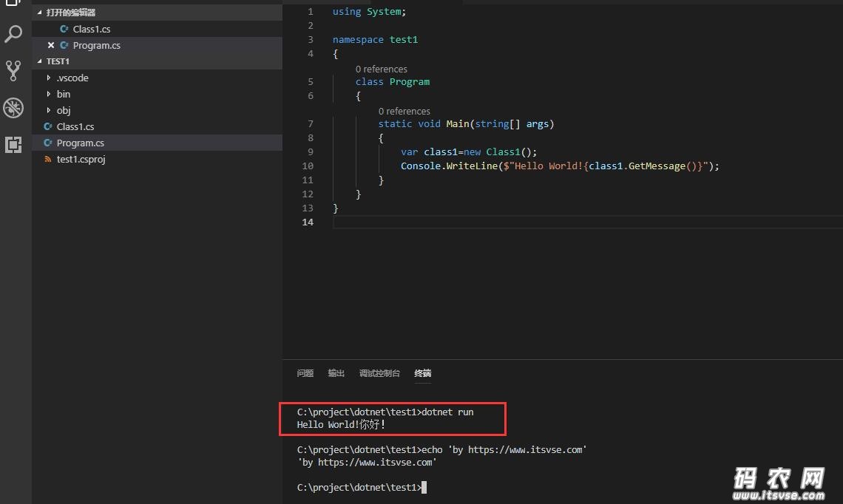This screenshot has height=504, width=843.
Task: Open the Extensions view in activity bar
Action: click(13, 145)
